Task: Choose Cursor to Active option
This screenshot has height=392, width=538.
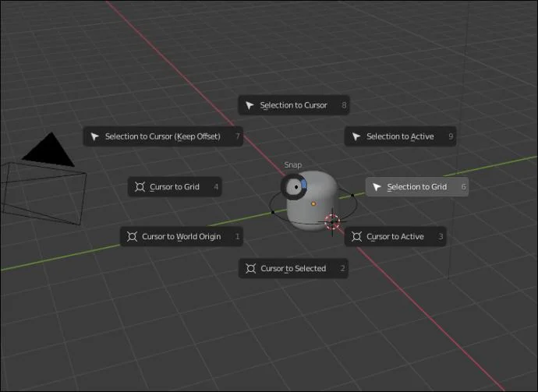Action: point(395,237)
